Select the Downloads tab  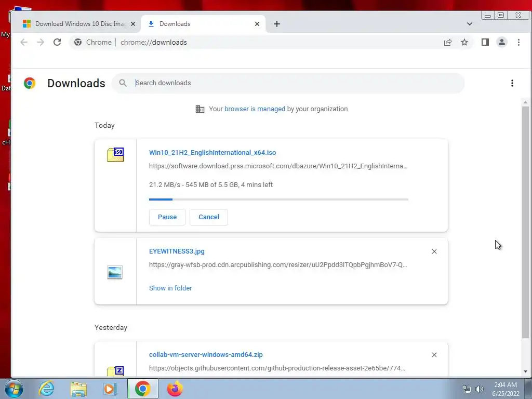click(x=204, y=24)
